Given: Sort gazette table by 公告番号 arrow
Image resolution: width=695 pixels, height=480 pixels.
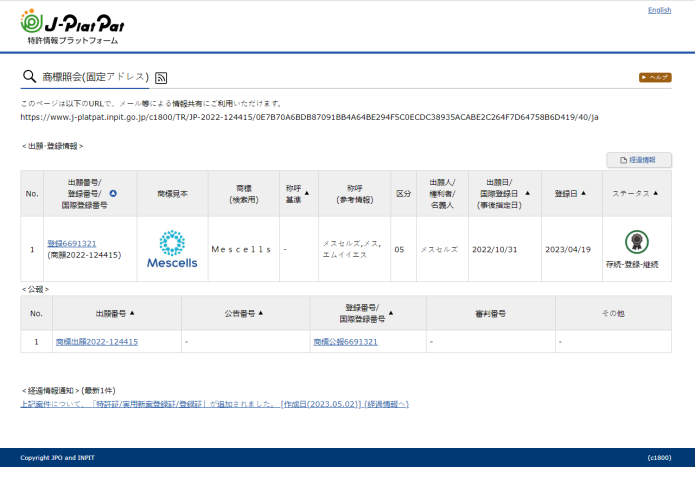Looking at the screenshot, I should point(262,313).
